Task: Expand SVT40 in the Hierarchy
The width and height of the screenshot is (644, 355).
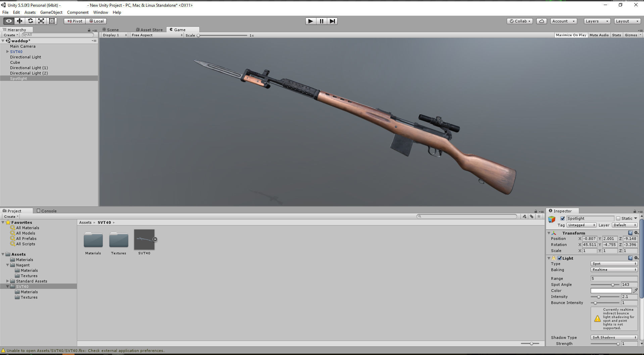Action: pos(7,52)
